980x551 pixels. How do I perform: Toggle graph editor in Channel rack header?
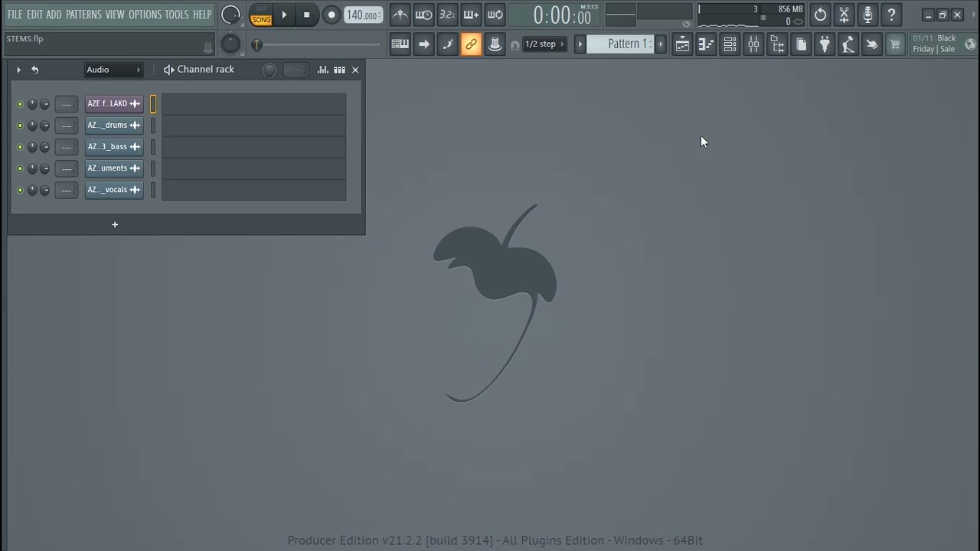pyautogui.click(x=322, y=70)
